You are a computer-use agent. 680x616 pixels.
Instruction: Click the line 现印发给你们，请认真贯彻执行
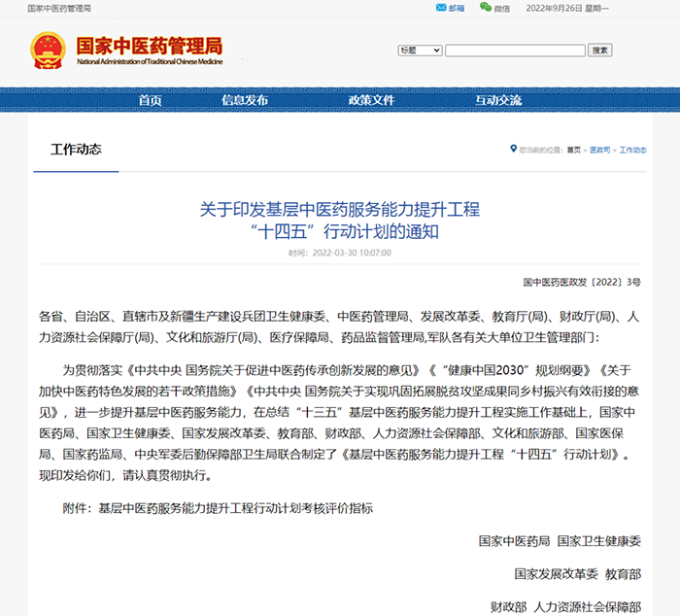125,475
